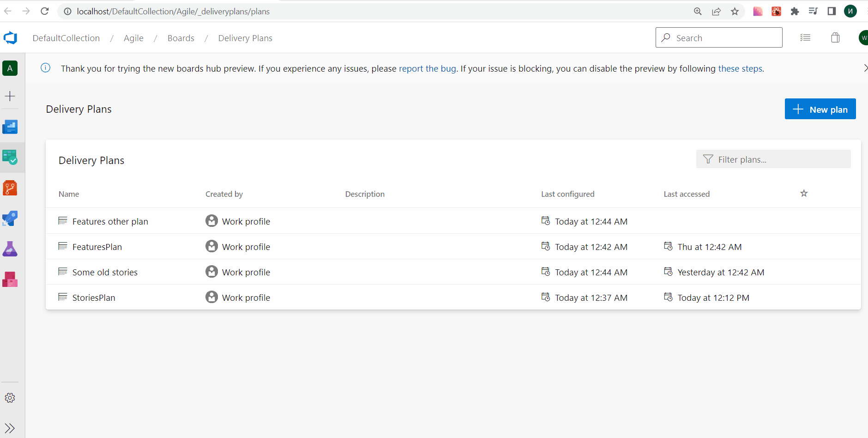The height and width of the screenshot is (438, 868).
Task: Select the Delivery Plans icon in the sidebar
Action: [x=10, y=158]
